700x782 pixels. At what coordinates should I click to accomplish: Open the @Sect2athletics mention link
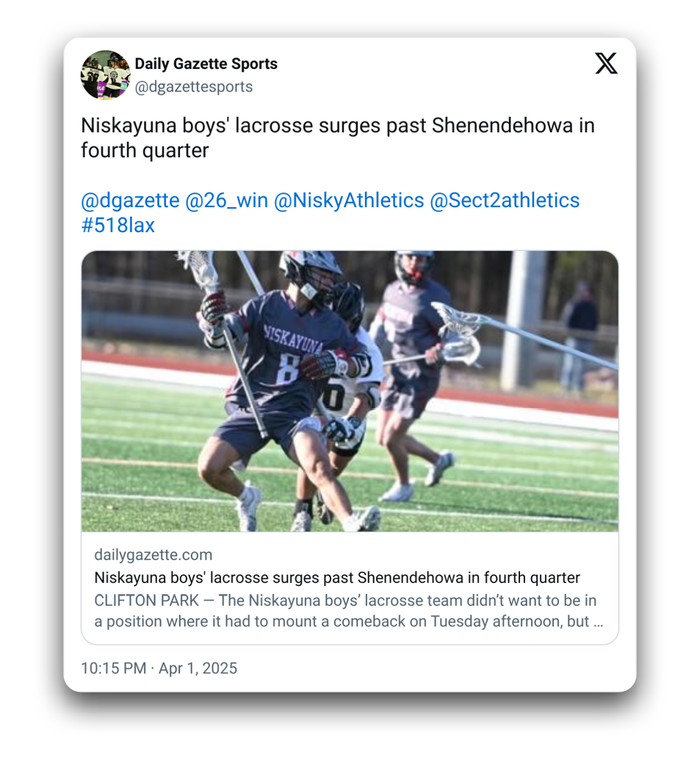(505, 200)
